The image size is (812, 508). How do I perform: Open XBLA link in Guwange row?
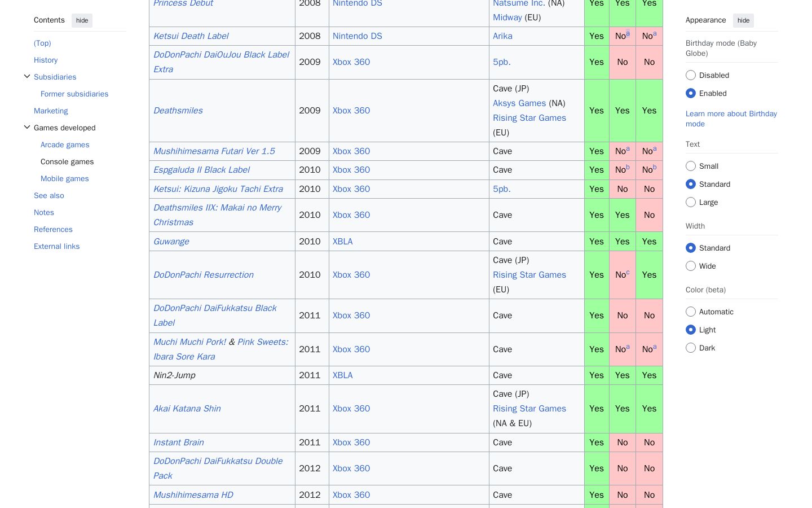[x=343, y=242]
